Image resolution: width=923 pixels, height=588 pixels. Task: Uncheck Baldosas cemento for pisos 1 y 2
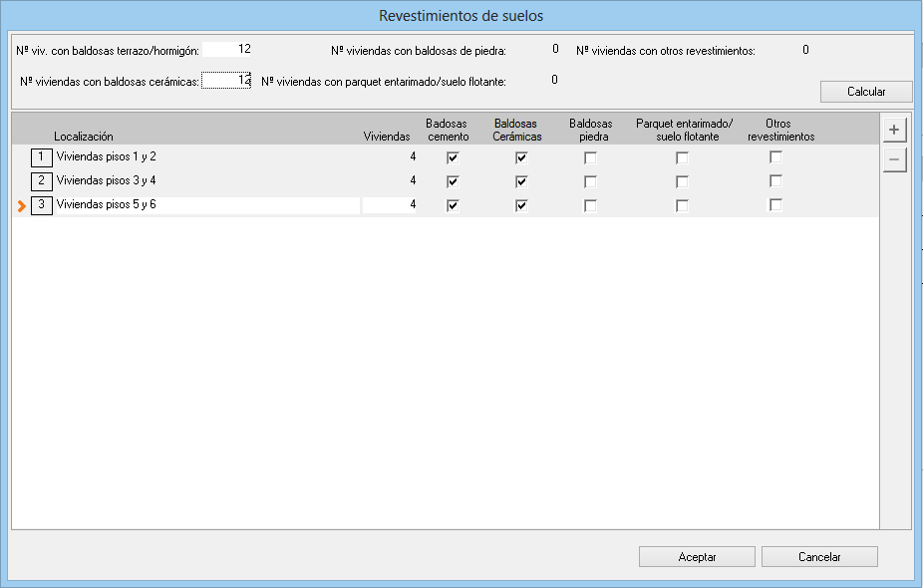pos(453,157)
